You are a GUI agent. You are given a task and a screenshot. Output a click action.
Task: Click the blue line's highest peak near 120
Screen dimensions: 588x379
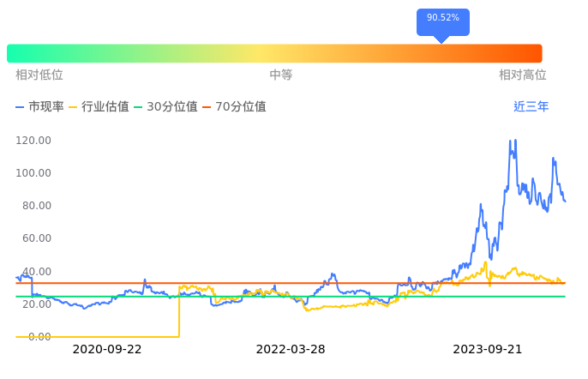pos(511,141)
